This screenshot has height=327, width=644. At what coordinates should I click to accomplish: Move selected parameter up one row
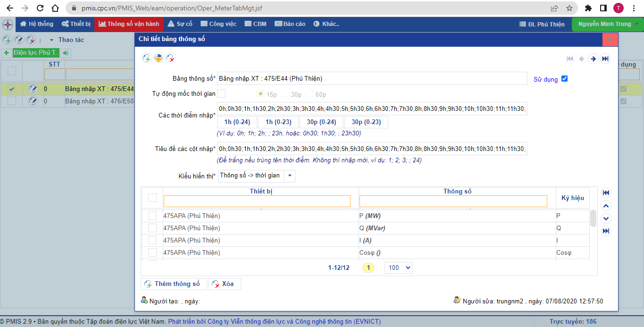[606, 205]
